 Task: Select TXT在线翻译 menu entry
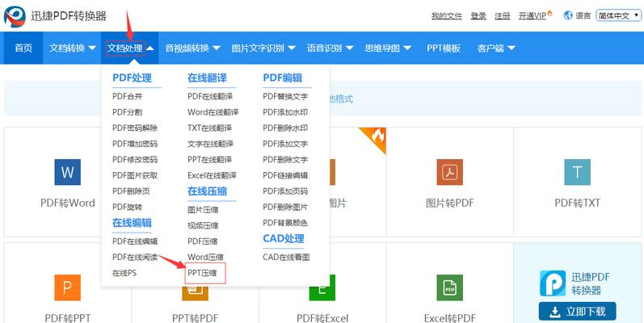[210, 128]
